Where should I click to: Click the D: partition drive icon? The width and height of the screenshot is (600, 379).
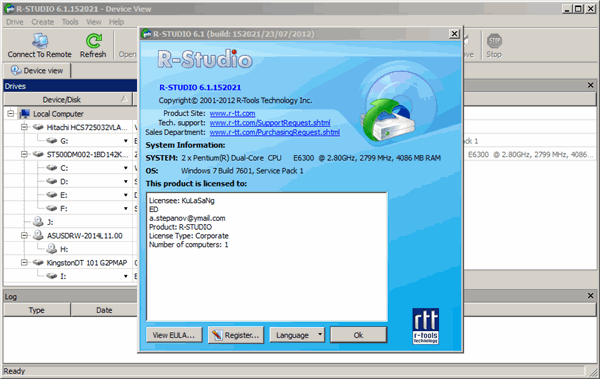[52, 181]
